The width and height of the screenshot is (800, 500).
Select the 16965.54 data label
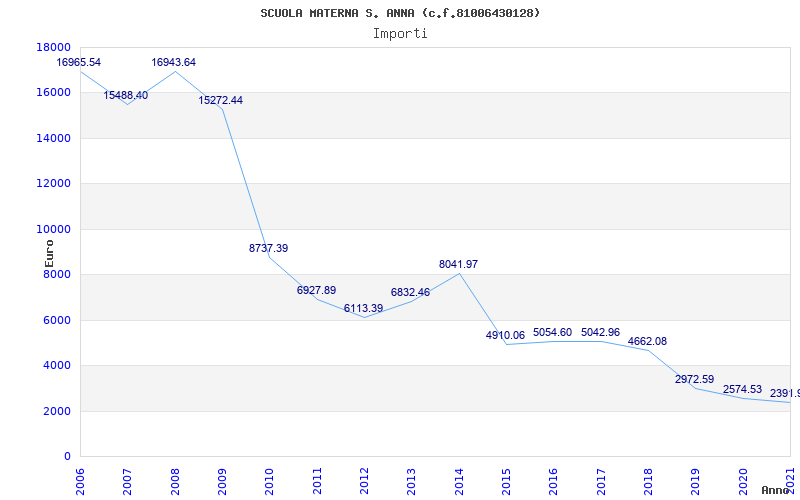(79, 62)
